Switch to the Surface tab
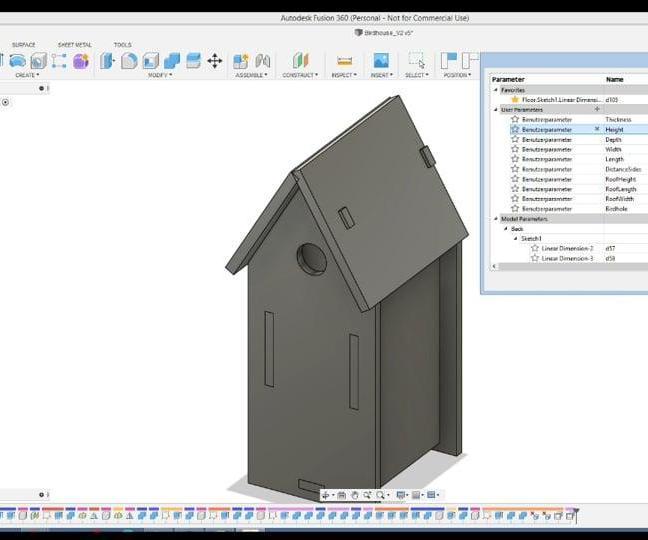Image resolution: width=648 pixels, height=540 pixels. (24, 45)
